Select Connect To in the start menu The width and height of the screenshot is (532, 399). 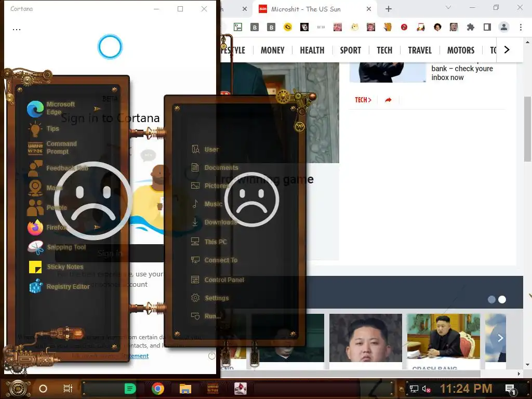tap(214, 260)
